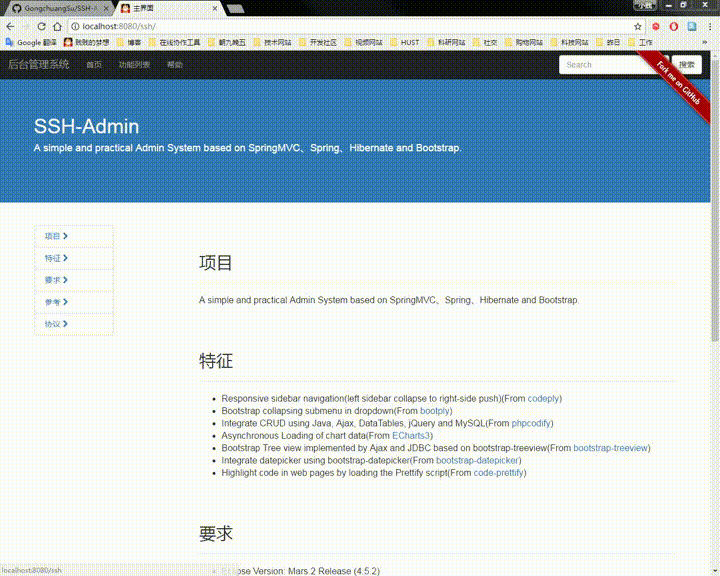Jump to 特征 section in sidebar

pyautogui.click(x=74, y=258)
